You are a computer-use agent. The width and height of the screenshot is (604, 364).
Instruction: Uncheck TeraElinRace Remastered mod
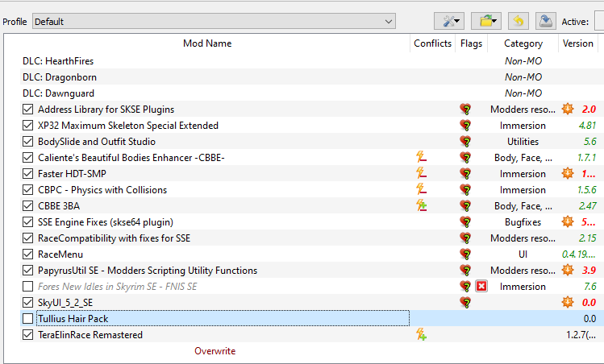point(27,335)
